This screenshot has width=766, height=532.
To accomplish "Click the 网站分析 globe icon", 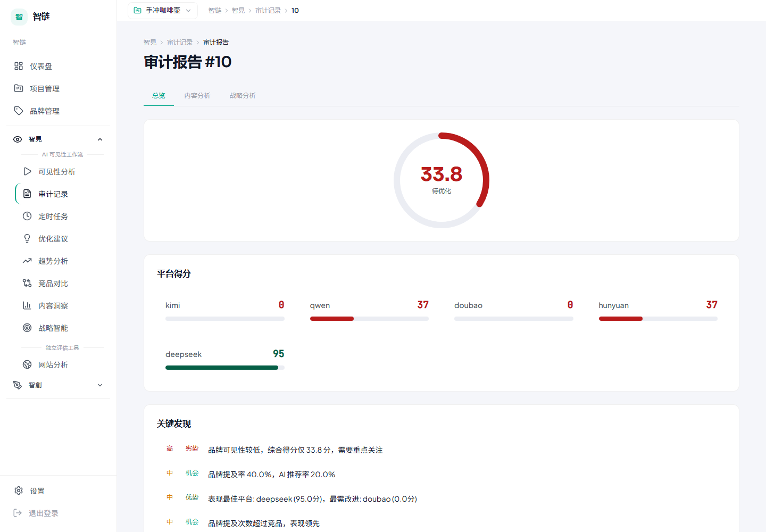I will [x=27, y=364].
